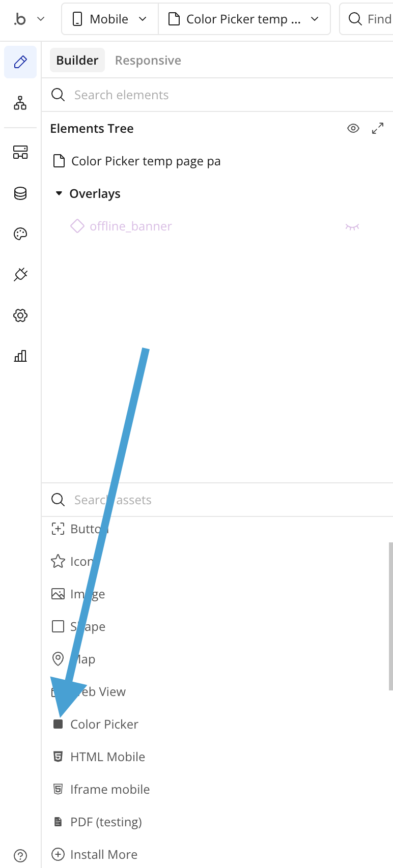This screenshot has height=868, width=393.
Task: Select the Builder tab
Action: (x=77, y=61)
